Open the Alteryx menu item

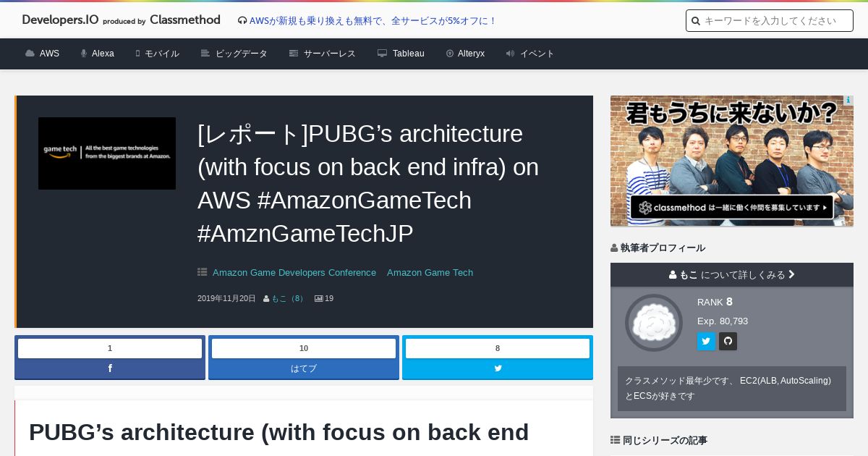(x=465, y=54)
